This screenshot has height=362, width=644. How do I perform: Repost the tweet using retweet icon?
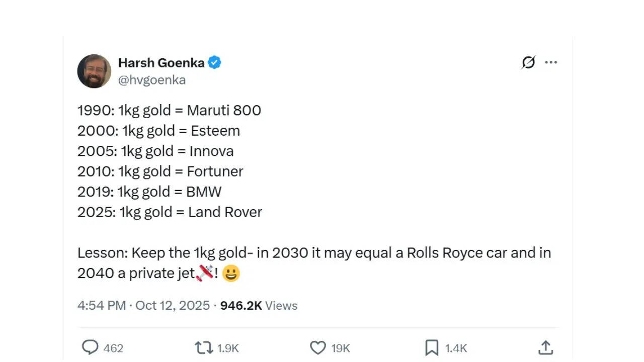click(x=204, y=347)
